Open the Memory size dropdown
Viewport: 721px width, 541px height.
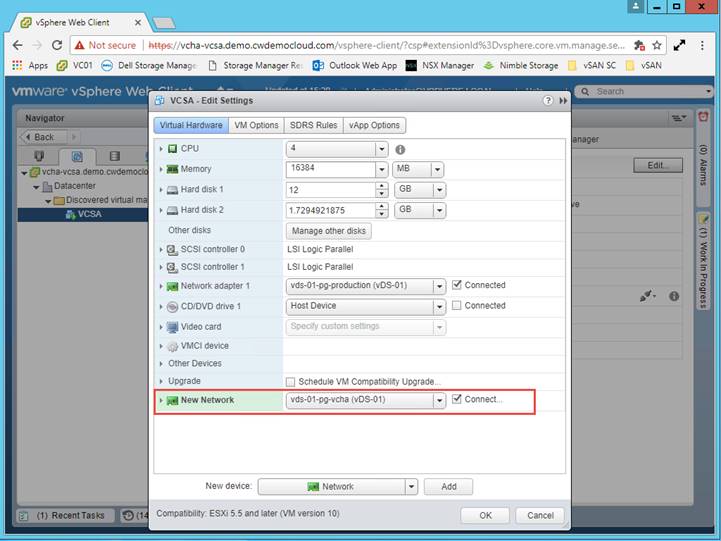pyautogui.click(x=382, y=170)
